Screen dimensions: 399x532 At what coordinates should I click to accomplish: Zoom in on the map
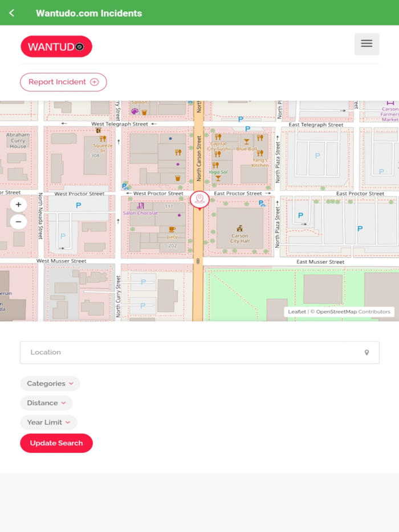tap(18, 204)
